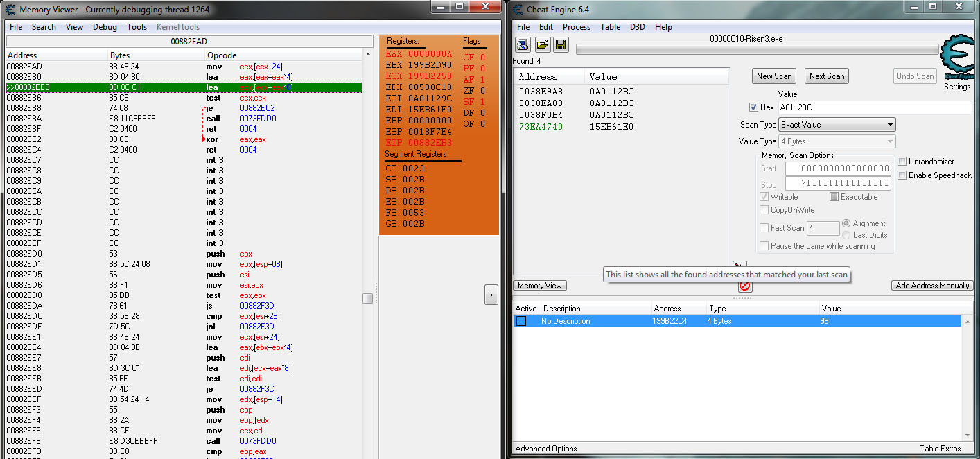Open the Debug menu in Memory Viewer
The height and width of the screenshot is (459, 980).
[105, 27]
